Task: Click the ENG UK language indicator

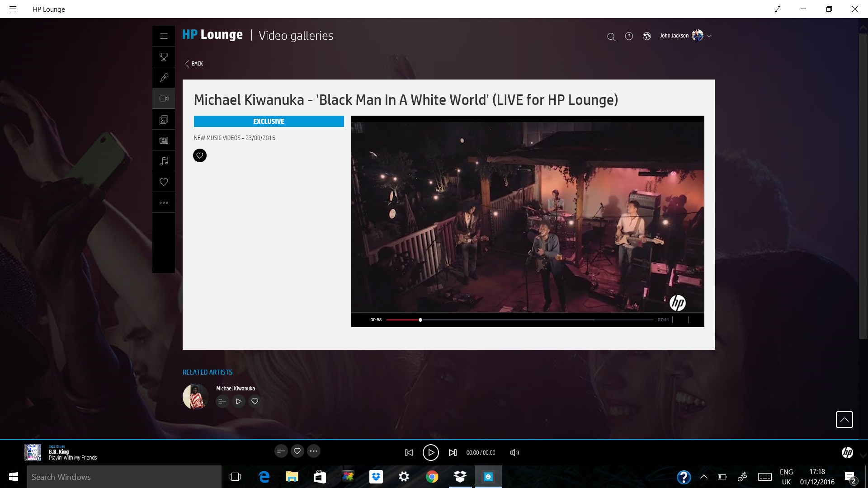Action: 786,477
